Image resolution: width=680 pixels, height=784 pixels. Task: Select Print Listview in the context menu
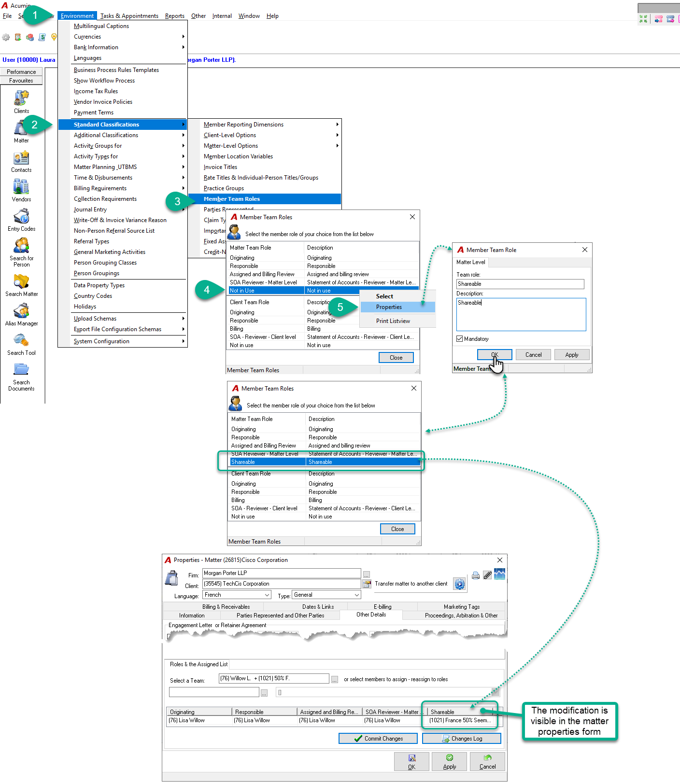tap(398, 321)
